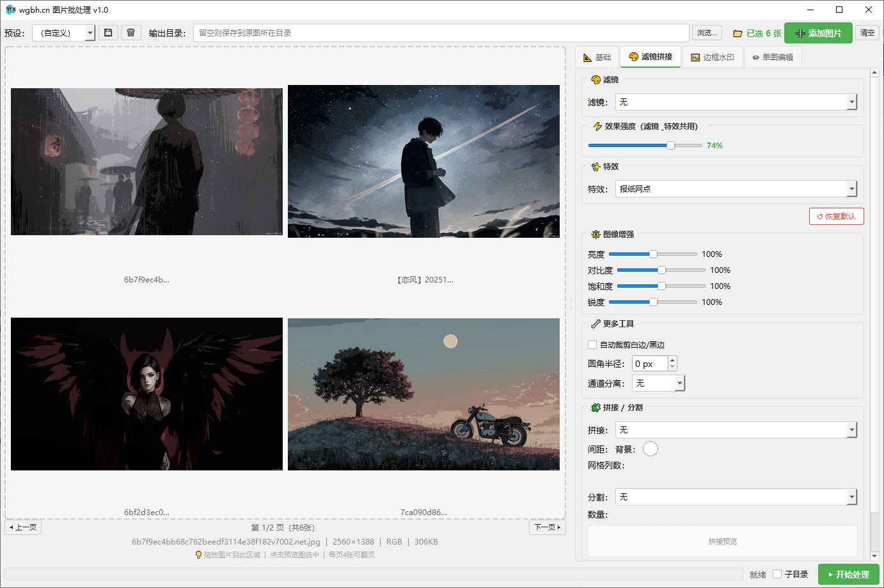Select the 滤镜拼接 tab
The height and width of the screenshot is (588, 884).
[651, 56]
